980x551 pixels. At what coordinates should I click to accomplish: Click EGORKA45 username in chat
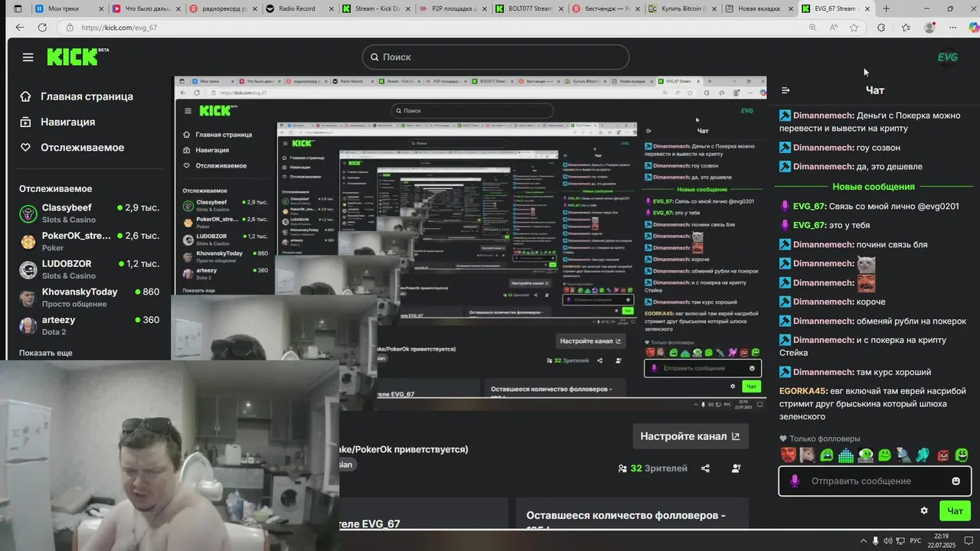[x=803, y=391]
